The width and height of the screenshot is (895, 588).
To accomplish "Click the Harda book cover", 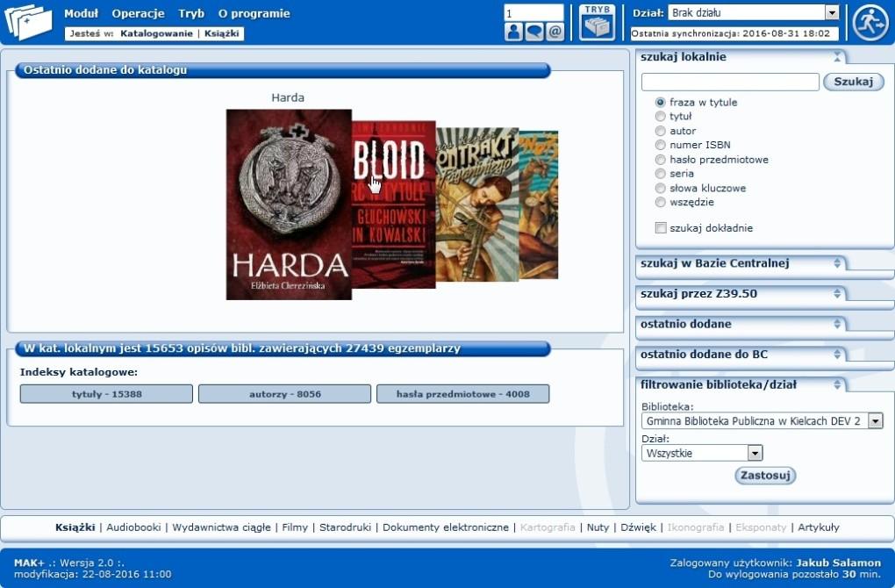I will coord(289,204).
